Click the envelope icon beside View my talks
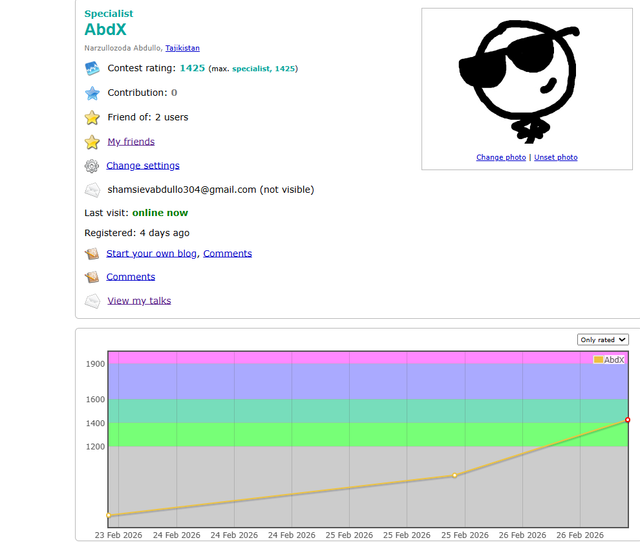This screenshot has height=542, width=640. (93, 301)
